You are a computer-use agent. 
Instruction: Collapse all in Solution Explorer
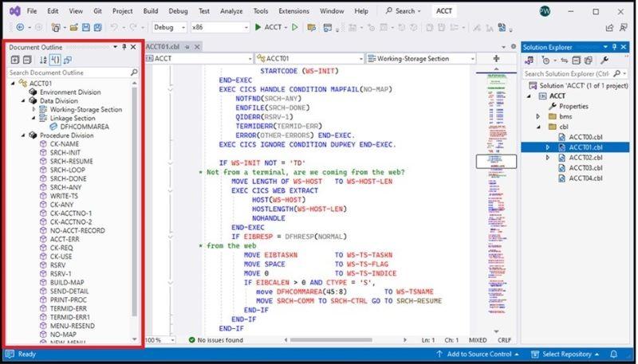click(576, 61)
